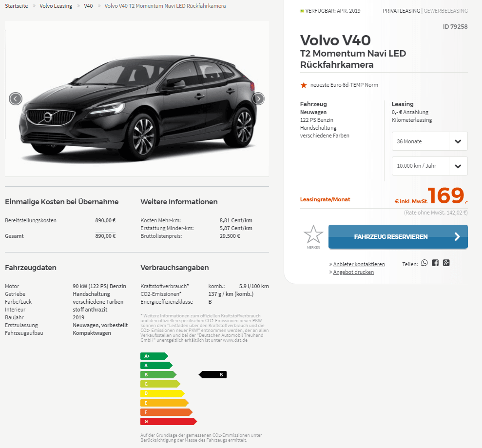
Task: Click the ID 79258 label
Action: [455, 27]
